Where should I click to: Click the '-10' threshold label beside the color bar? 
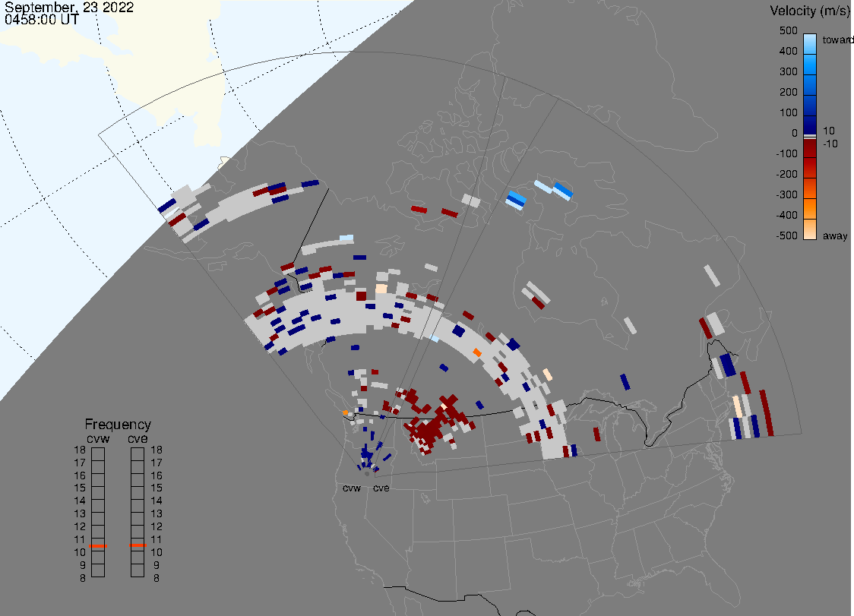click(830, 144)
